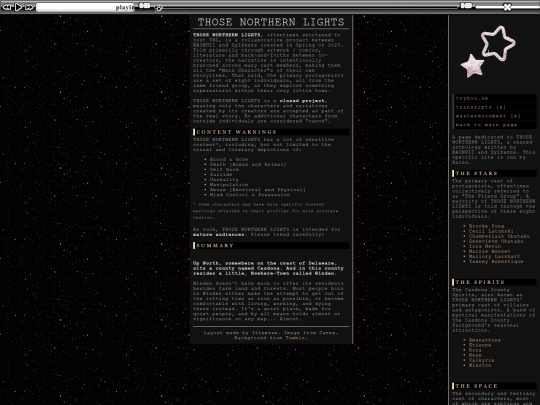This screenshot has width=540, height=405.
Task: Click the bold "mature audiences" text
Action: (218, 235)
